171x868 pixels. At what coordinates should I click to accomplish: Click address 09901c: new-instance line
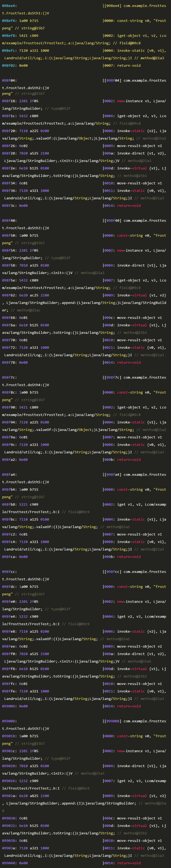(x=9, y=751)
